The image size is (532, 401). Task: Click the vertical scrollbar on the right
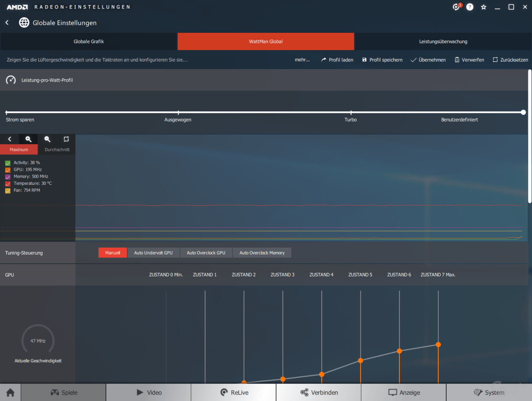click(530, 136)
